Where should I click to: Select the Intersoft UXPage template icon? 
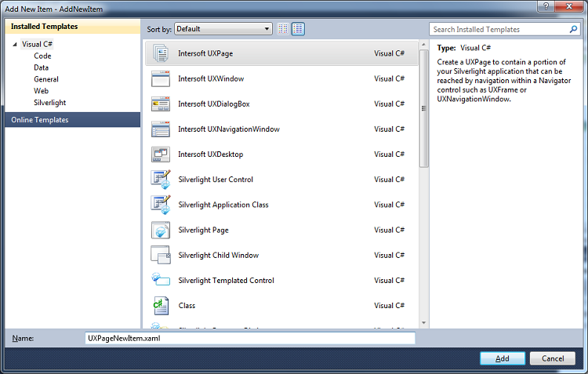coord(161,53)
